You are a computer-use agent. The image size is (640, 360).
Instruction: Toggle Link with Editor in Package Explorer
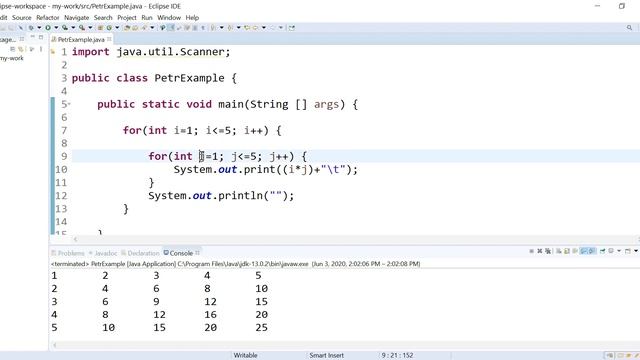(x=20, y=49)
